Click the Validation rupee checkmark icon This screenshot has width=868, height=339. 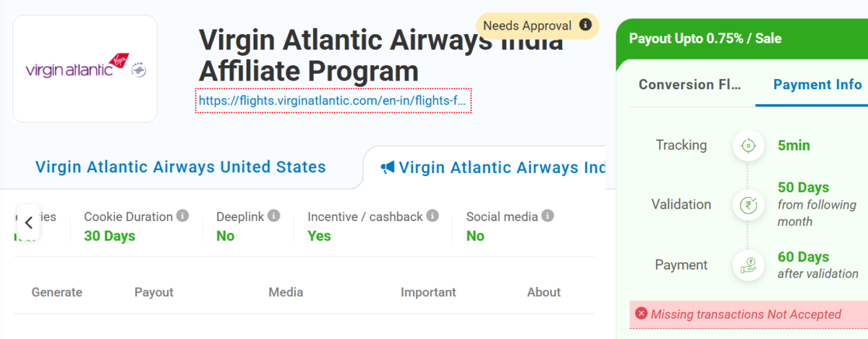point(748,205)
